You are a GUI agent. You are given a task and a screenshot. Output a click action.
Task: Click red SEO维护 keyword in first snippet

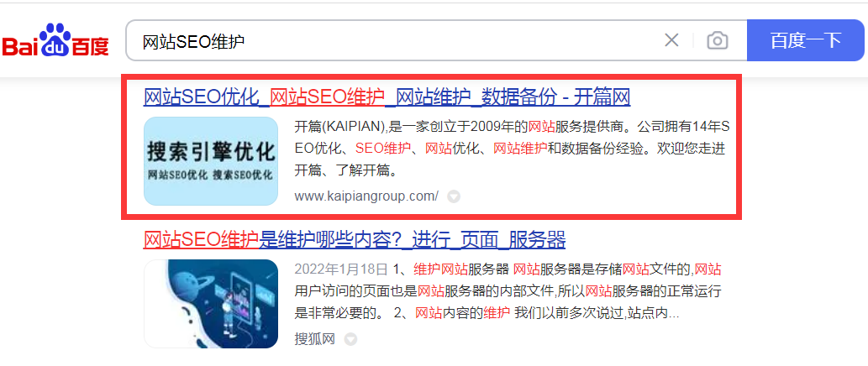(382, 149)
